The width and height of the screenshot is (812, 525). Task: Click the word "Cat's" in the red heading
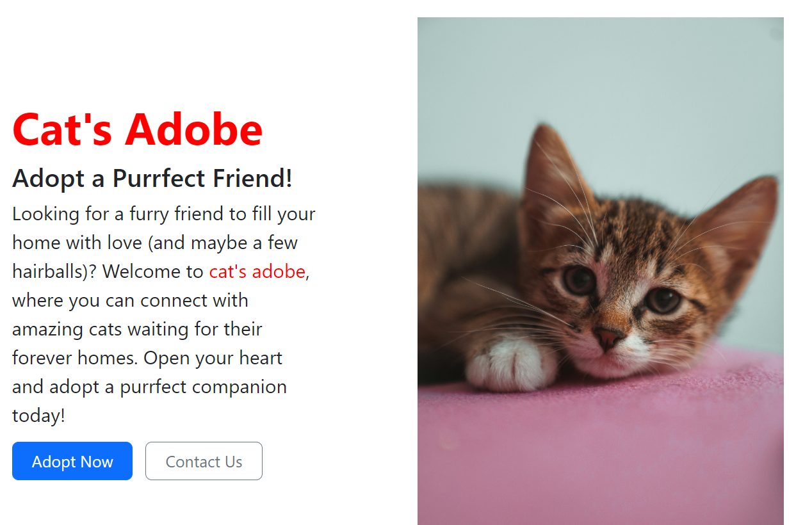pos(62,129)
